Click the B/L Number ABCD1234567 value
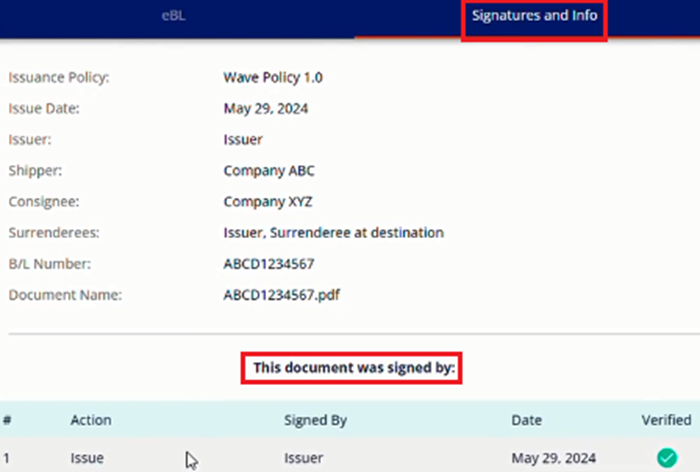700x472 pixels. point(269,264)
